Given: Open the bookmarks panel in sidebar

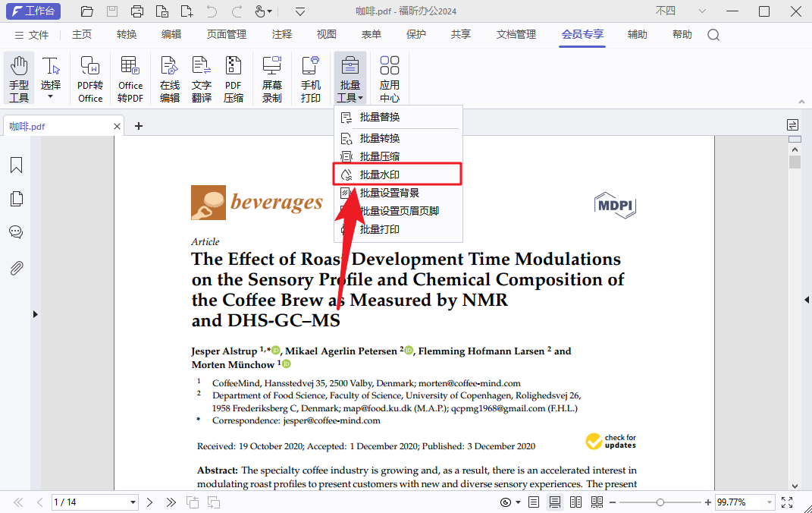Looking at the screenshot, I should tap(16, 165).
